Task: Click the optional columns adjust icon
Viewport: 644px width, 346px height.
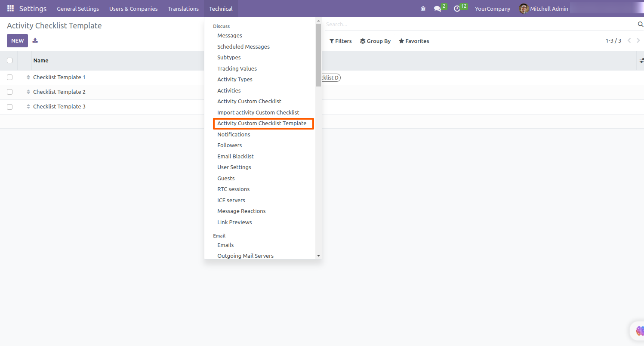Action: coord(641,61)
